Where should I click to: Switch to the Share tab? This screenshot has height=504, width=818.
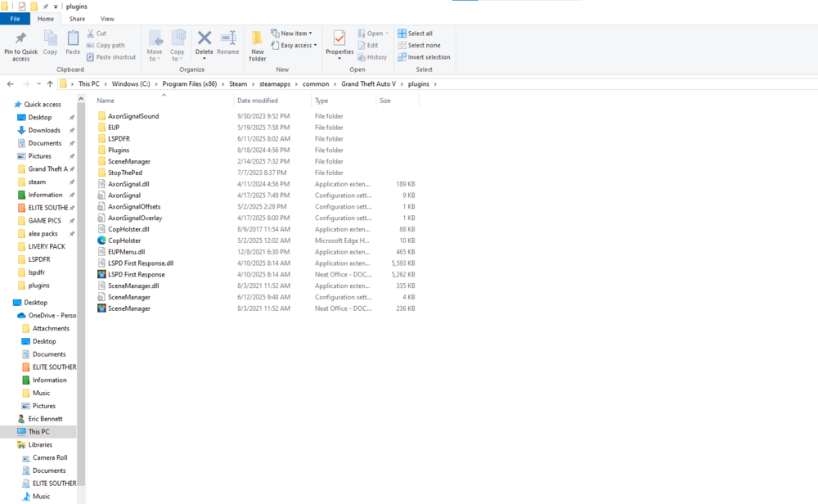coord(77,19)
